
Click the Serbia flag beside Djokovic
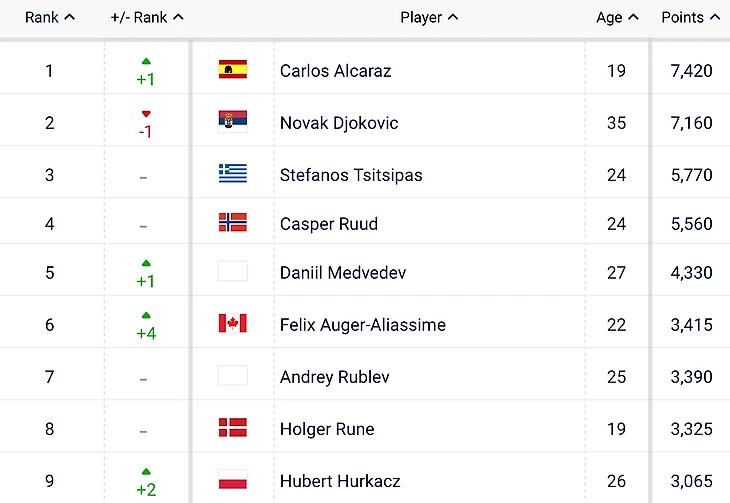pyautogui.click(x=232, y=122)
